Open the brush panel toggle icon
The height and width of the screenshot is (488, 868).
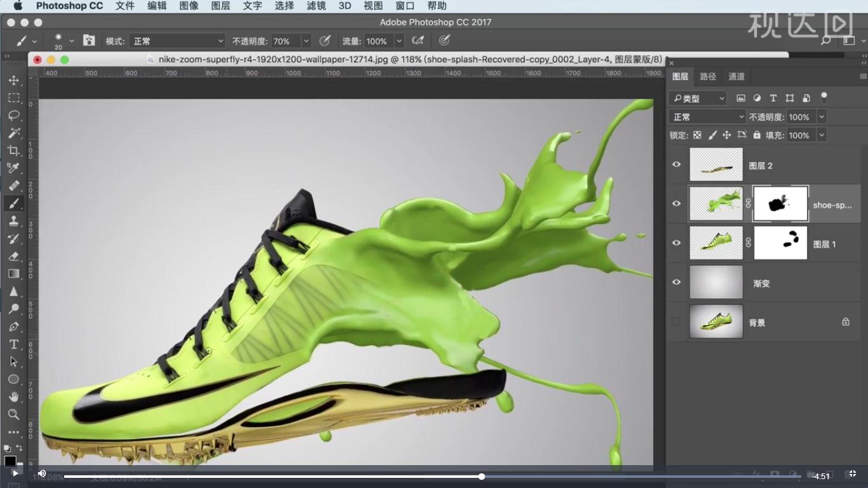point(89,41)
